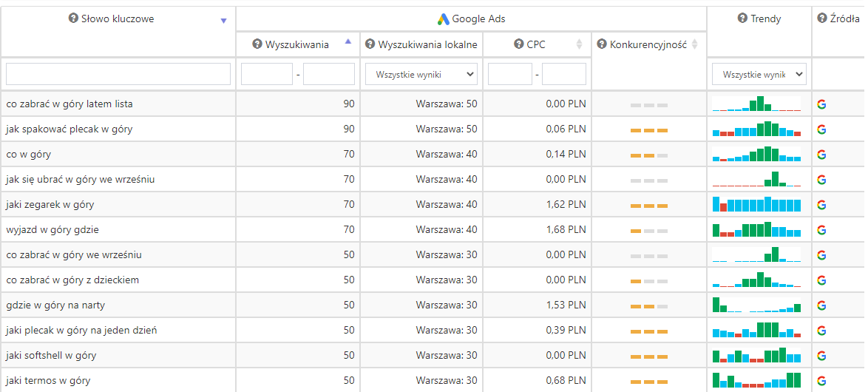Image resolution: width=868 pixels, height=392 pixels.
Task: Click keyword 'jaki zegarek w góry'
Action: (x=50, y=205)
